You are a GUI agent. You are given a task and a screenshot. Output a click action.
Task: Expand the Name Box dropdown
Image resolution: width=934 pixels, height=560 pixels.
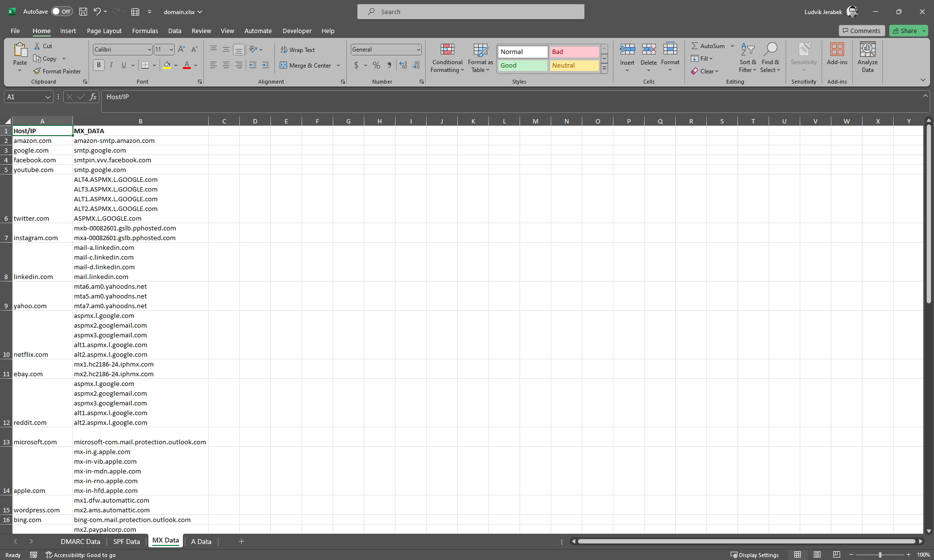pos(48,97)
